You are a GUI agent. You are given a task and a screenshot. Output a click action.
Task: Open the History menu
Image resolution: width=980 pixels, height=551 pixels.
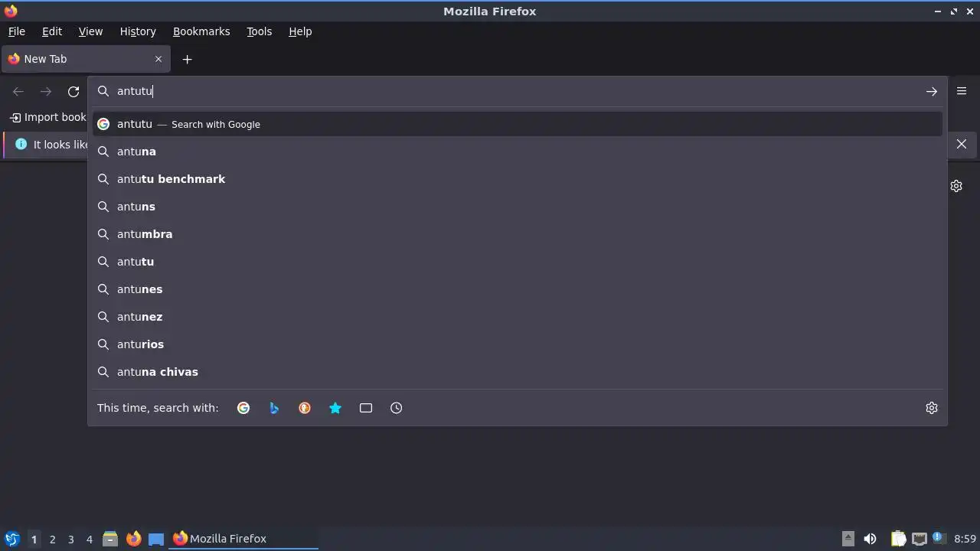point(138,31)
